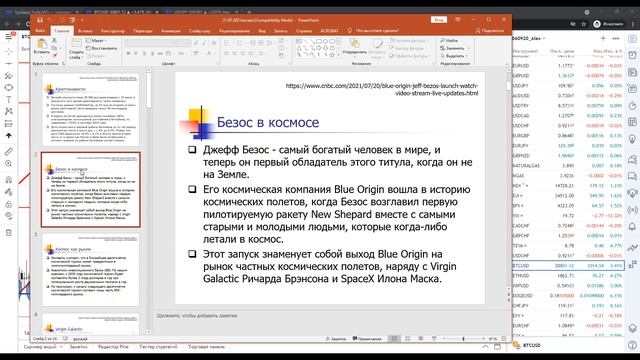The height and width of the screenshot is (360, 640).
Task: Click the Поделиться share button
Action: [490, 31]
